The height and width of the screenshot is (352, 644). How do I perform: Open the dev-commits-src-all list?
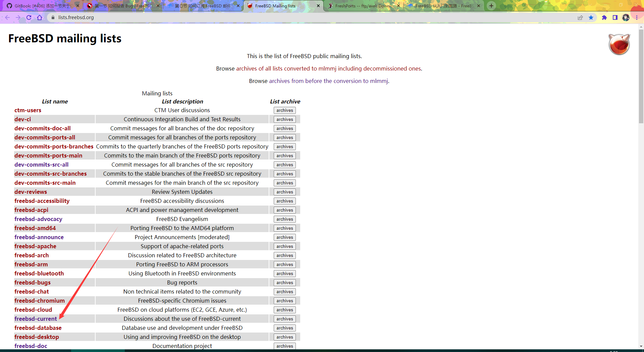coord(42,165)
